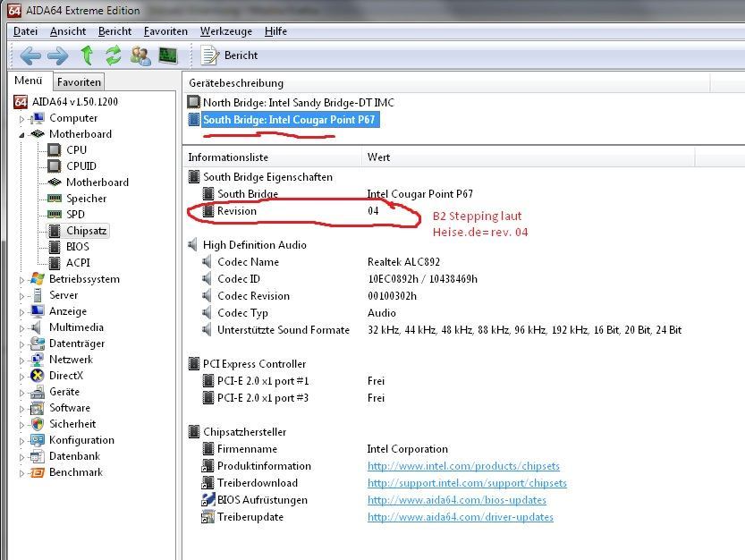Click the CPU chip icon in tree

[55, 150]
